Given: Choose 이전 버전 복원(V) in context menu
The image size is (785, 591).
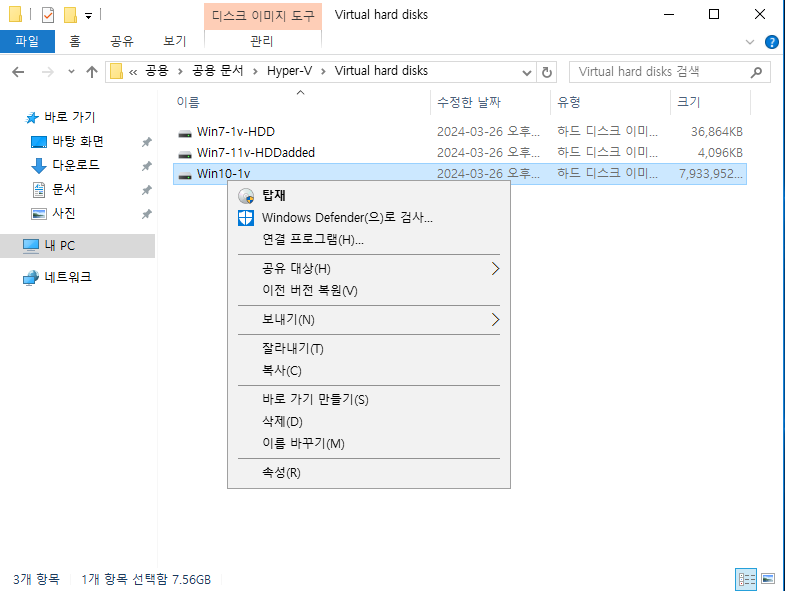Looking at the screenshot, I should pyautogui.click(x=369, y=290).
